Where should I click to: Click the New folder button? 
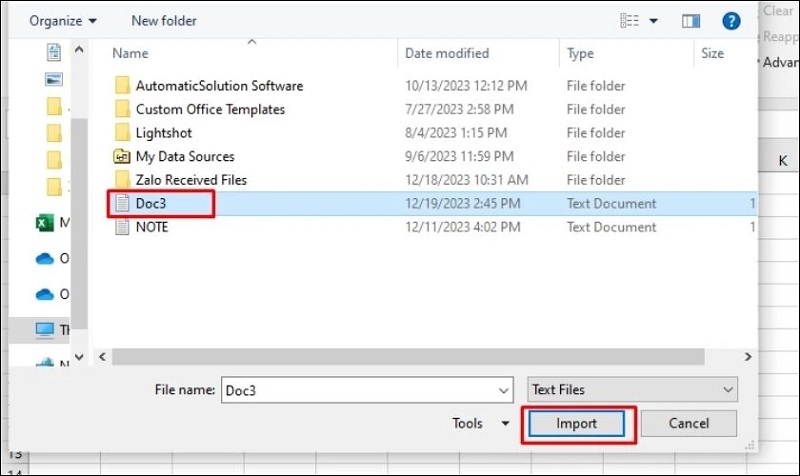[x=164, y=20]
